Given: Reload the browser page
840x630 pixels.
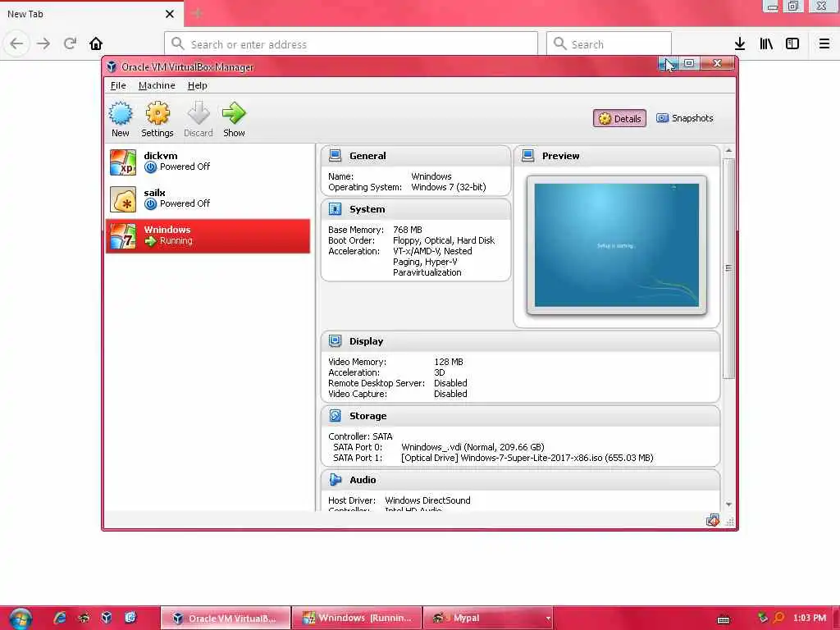Looking at the screenshot, I should [70, 43].
